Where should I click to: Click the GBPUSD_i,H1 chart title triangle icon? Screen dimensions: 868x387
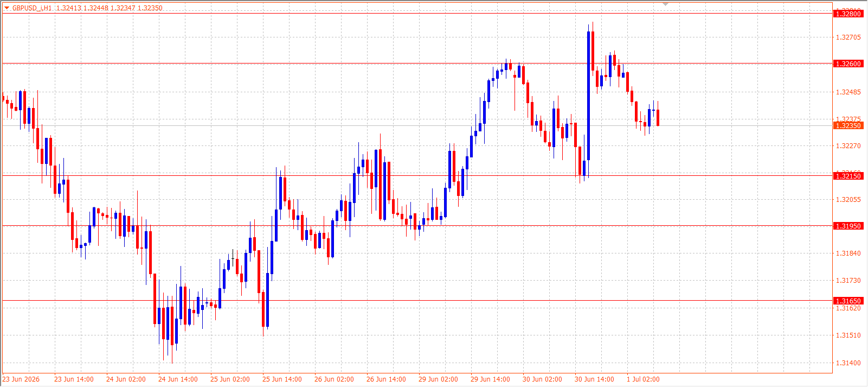(x=7, y=8)
